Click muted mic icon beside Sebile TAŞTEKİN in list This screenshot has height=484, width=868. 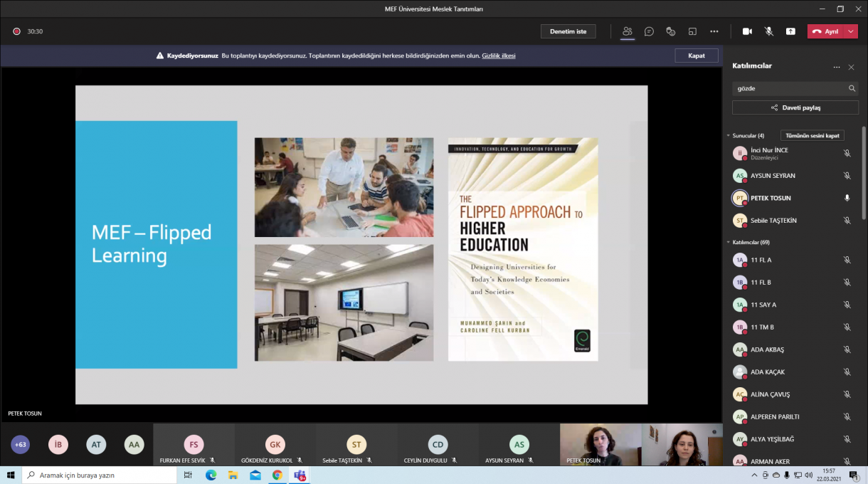click(847, 221)
